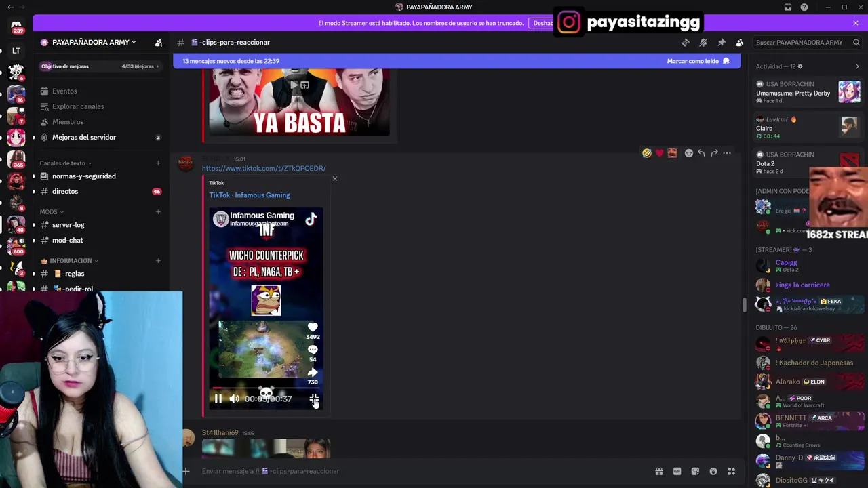Collapse the Canales de texto category
The height and width of the screenshot is (488, 868).
click(x=65, y=163)
